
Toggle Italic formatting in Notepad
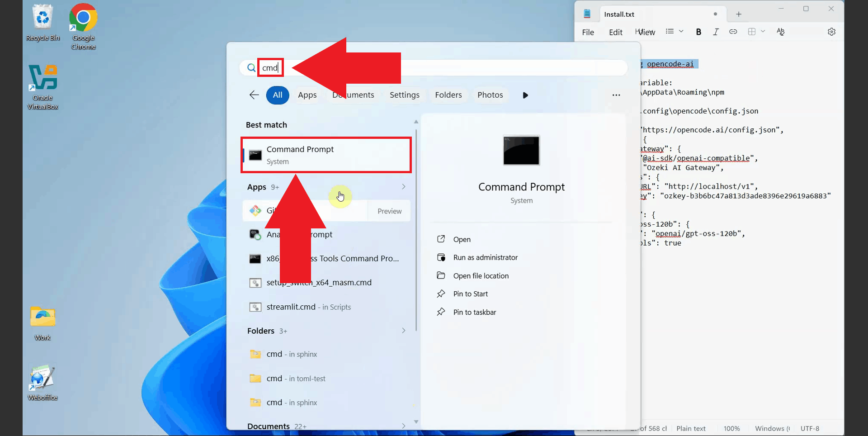coord(716,32)
